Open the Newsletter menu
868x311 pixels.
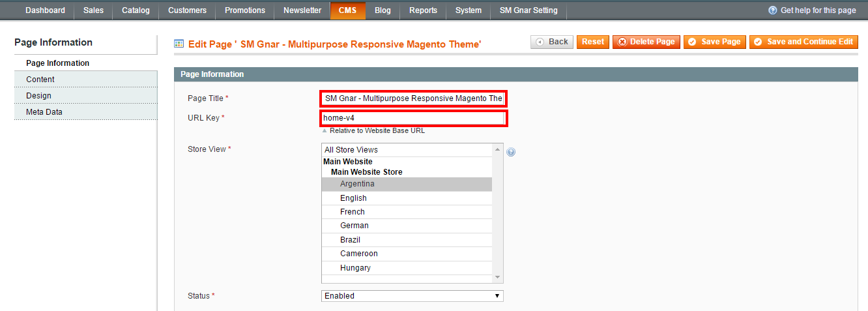click(x=302, y=10)
